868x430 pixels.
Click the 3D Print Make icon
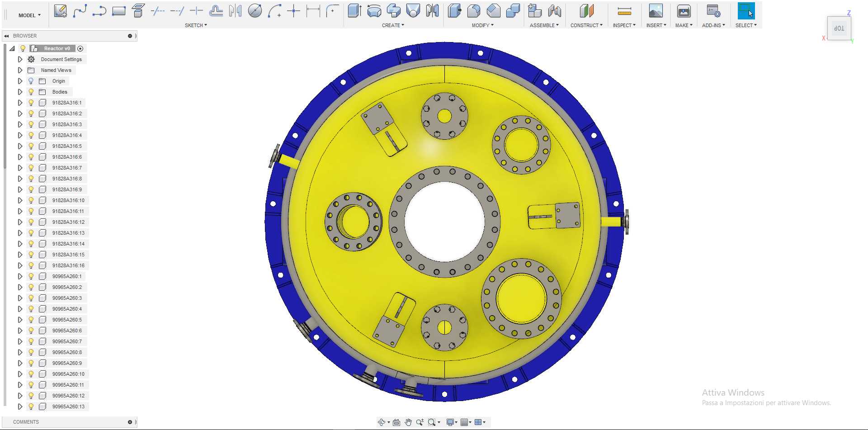click(x=684, y=11)
